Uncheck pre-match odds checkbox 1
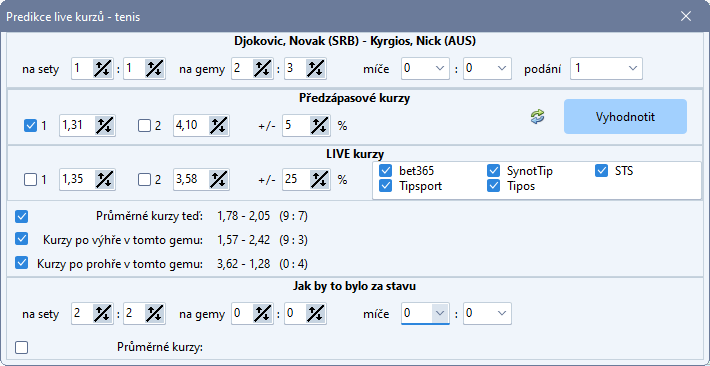This screenshot has width=710, height=366. tap(30, 125)
